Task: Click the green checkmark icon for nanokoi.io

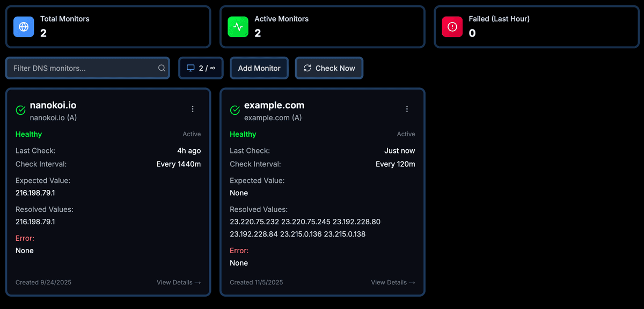Action: (x=20, y=109)
